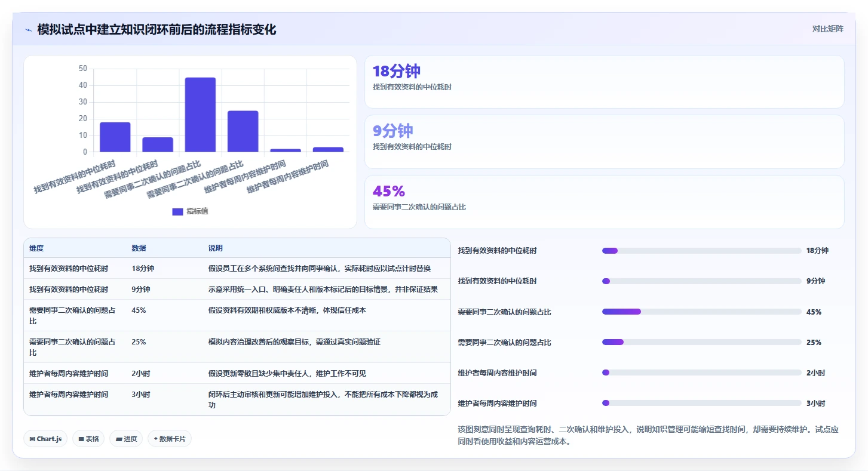The width and height of the screenshot is (868, 471).
Task: Click the 对比矩阵 label in header
Action: (x=827, y=29)
